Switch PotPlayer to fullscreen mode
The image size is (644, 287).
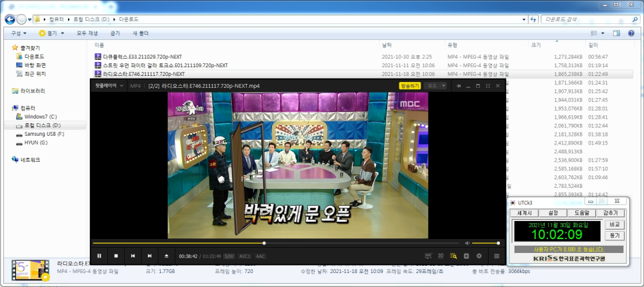(487, 86)
